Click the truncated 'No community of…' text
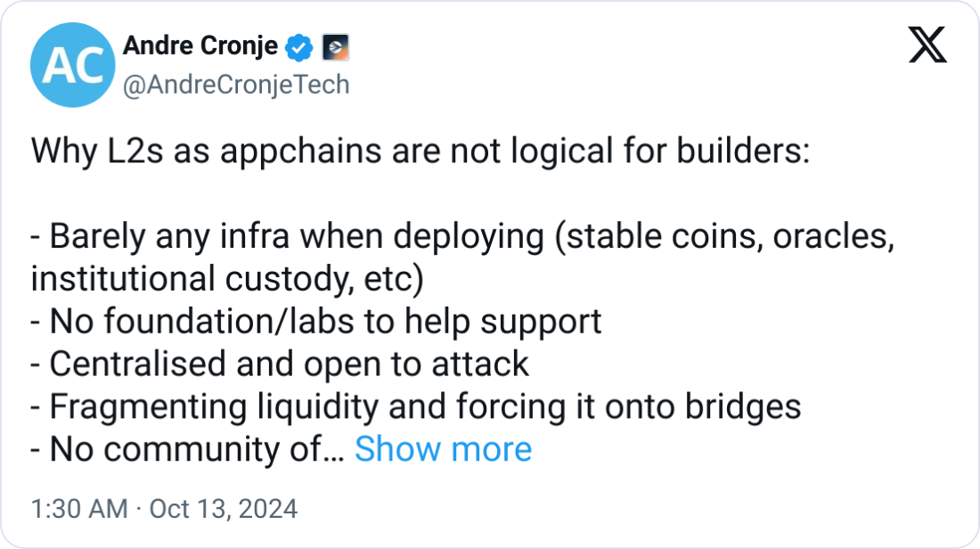This screenshot has height=549, width=980. click(x=187, y=449)
